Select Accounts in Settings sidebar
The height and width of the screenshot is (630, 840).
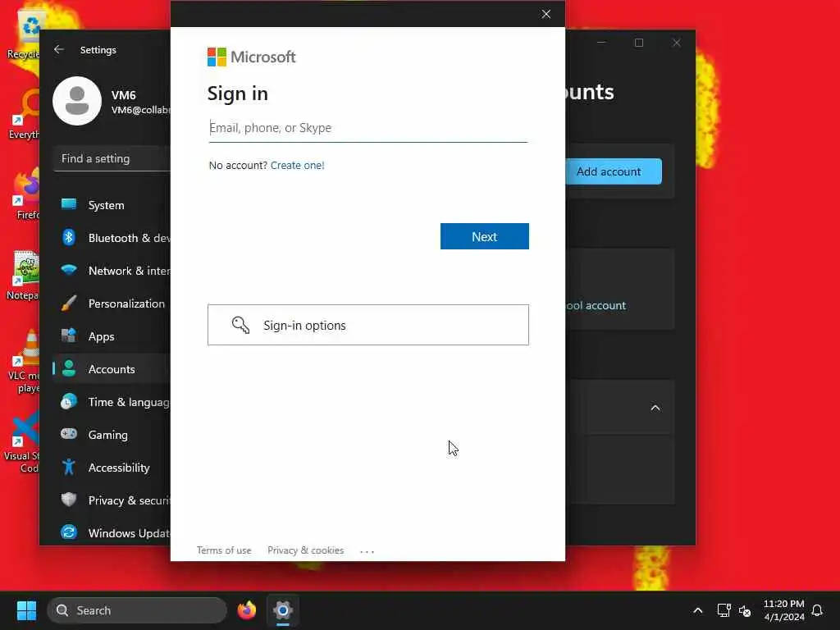click(x=112, y=369)
